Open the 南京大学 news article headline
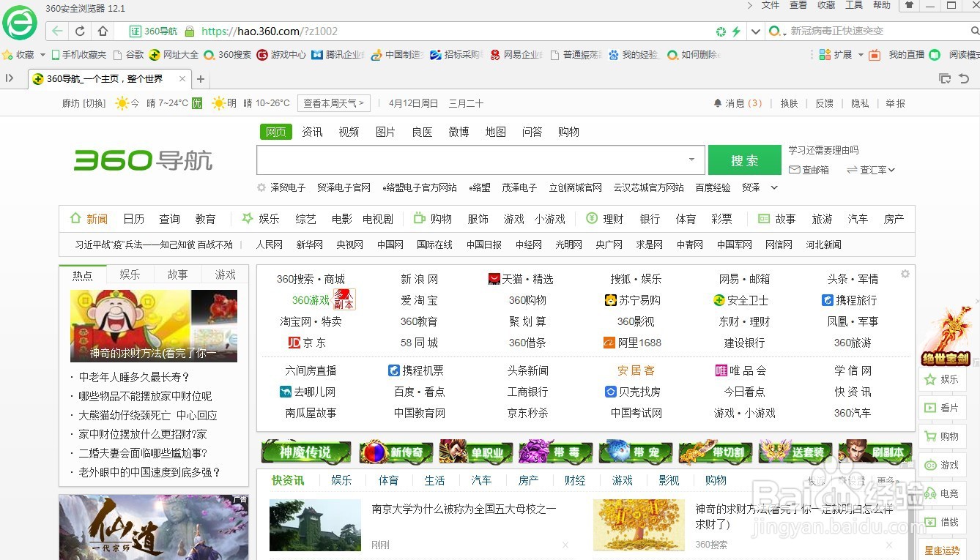980x560 pixels. [x=464, y=508]
